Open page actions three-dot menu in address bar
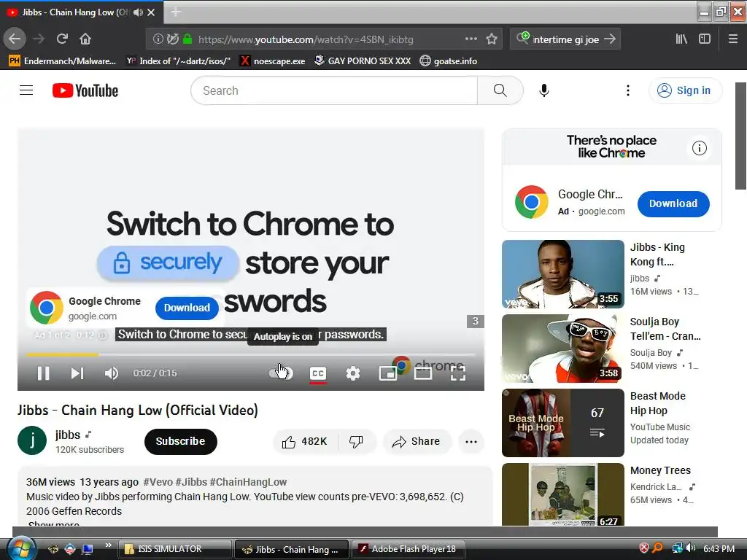The image size is (747, 560). pos(471,39)
